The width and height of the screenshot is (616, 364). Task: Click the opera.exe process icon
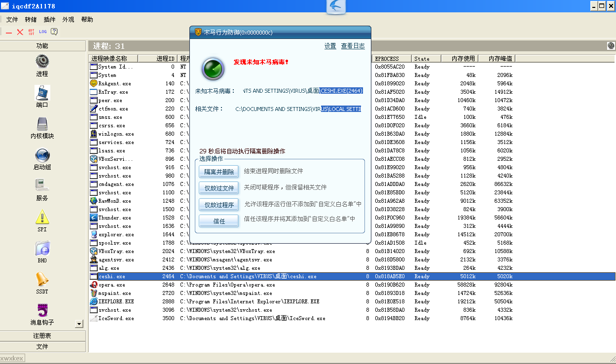[94, 285]
